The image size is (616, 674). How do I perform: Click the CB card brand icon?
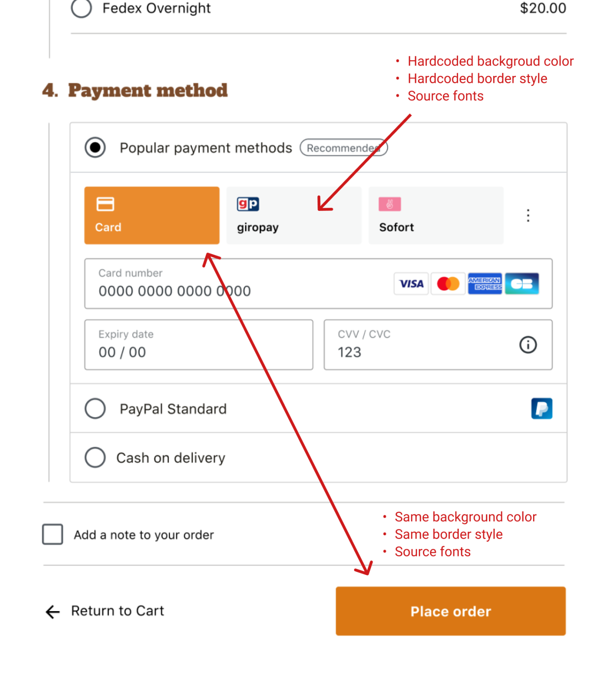point(522,284)
